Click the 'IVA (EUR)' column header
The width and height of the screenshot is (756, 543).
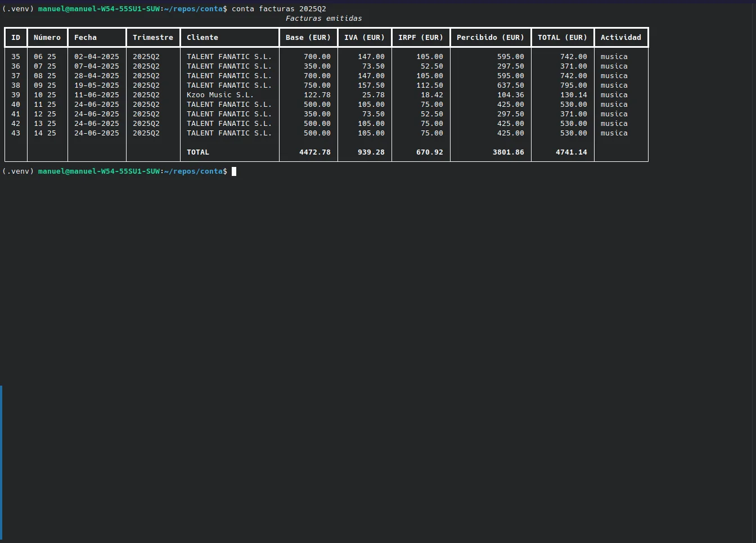[x=364, y=38]
